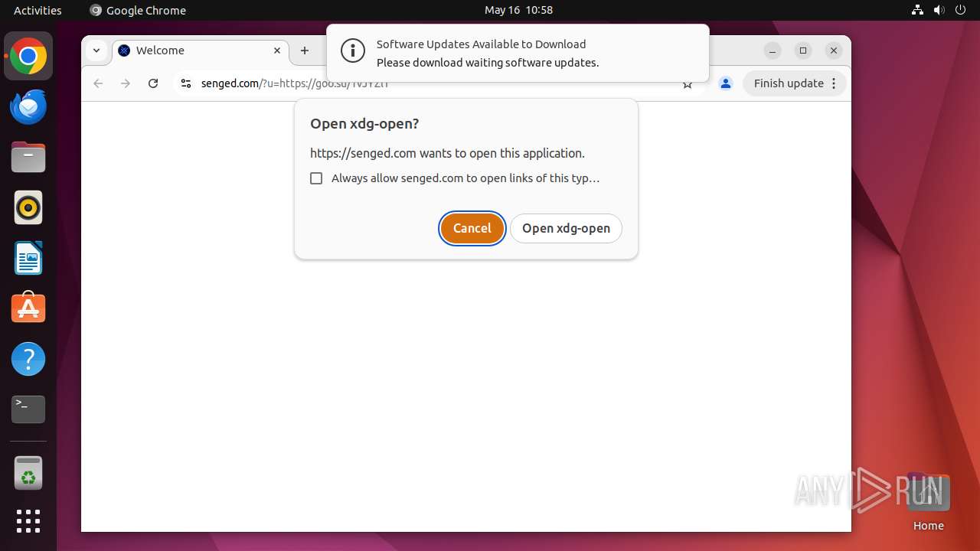The width and height of the screenshot is (980, 551).
Task: Open the clock and calendar panel
Action: point(518,10)
